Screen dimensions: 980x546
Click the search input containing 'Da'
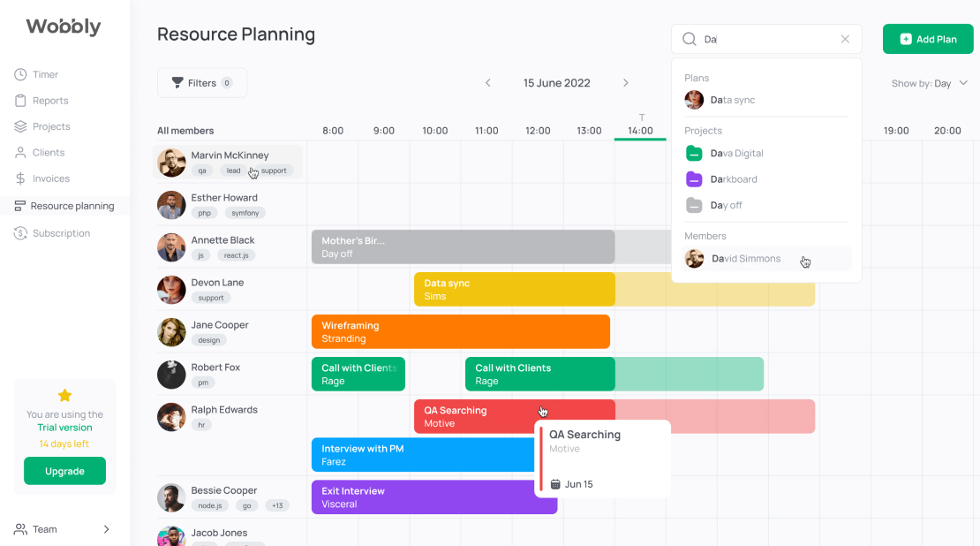pos(766,39)
